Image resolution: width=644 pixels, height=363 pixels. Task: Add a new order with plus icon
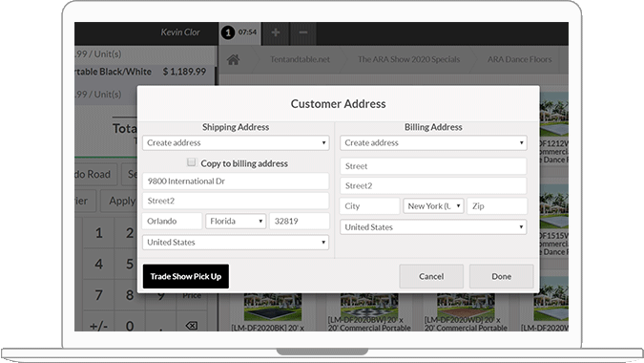tap(276, 32)
